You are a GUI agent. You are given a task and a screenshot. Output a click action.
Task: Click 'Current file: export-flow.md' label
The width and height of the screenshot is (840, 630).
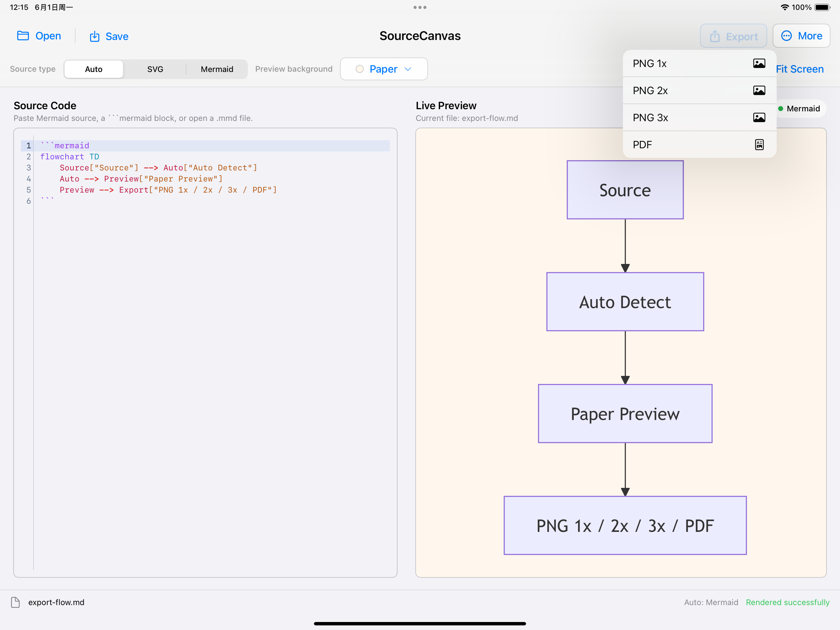(467, 118)
